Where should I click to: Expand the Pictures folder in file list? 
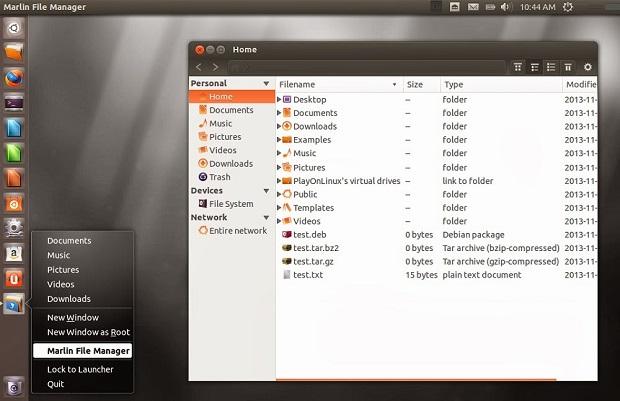point(279,167)
